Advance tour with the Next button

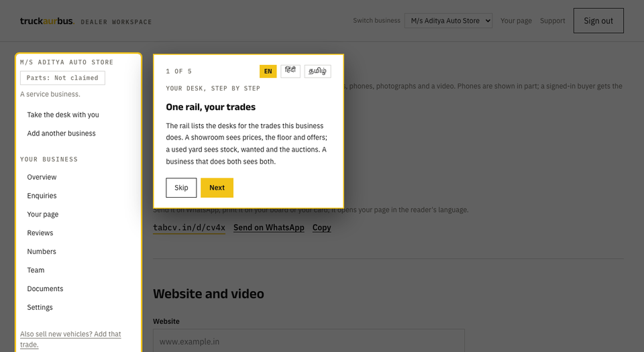(x=217, y=188)
